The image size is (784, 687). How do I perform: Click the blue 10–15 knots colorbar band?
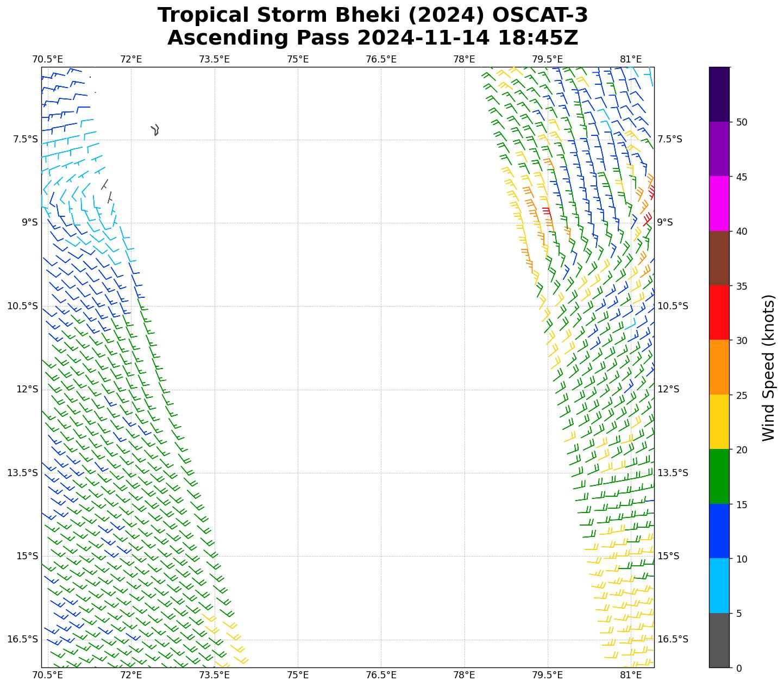(x=719, y=531)
